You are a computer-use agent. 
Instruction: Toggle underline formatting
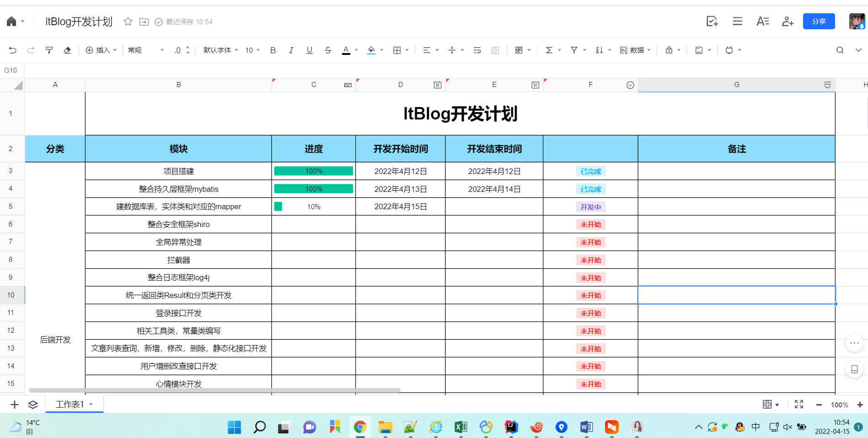point(310,50)
